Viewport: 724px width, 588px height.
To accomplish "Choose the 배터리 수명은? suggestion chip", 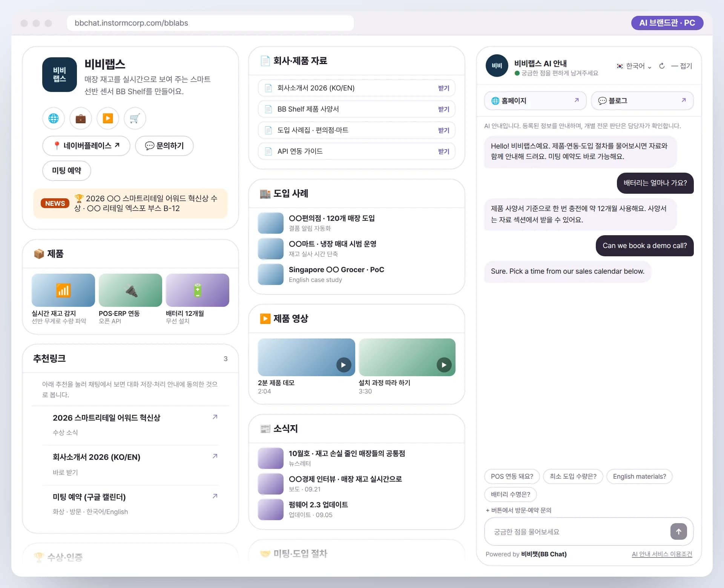I will (511, 494).
